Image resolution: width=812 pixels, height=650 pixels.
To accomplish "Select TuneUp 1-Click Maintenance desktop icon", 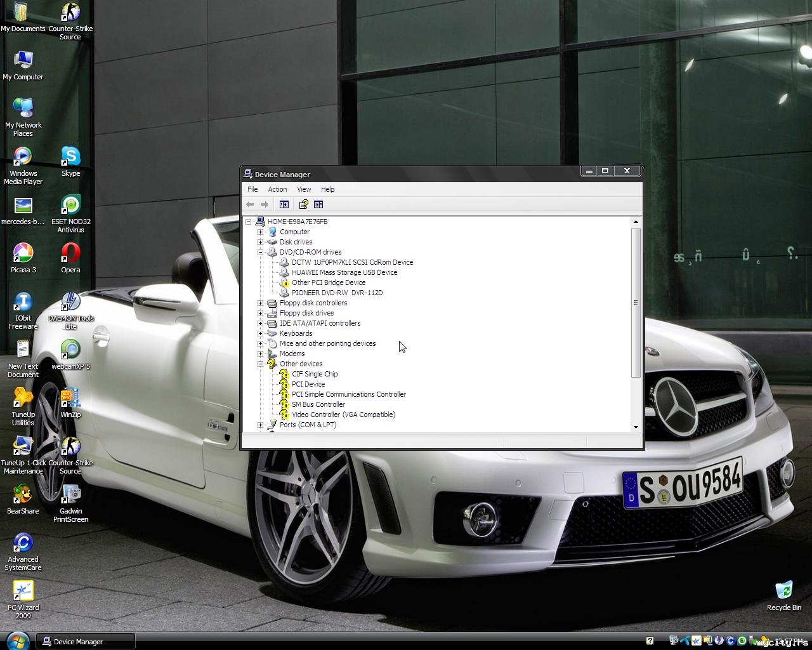I will click(x=23, y=455).
